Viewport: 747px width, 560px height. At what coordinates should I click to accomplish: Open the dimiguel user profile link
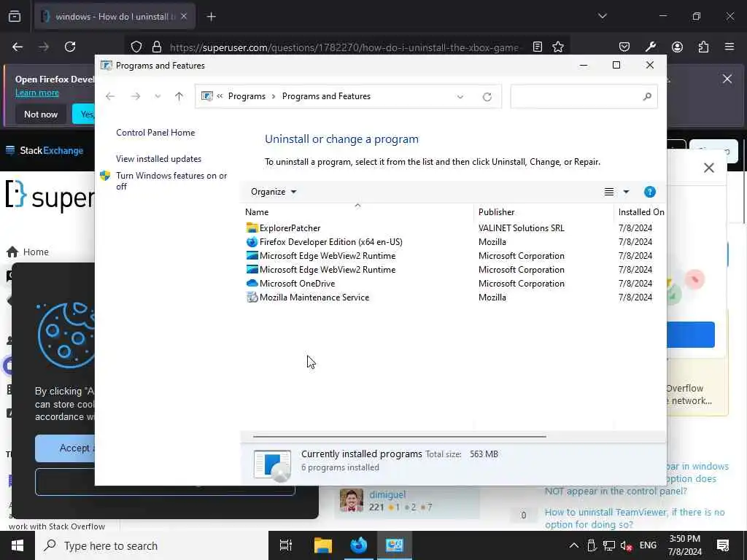(x=387, y=495)
